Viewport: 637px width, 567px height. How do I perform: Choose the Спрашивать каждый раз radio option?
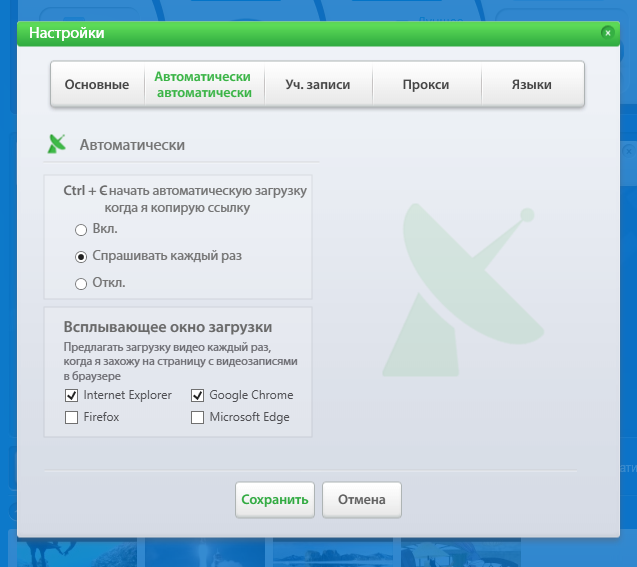[82, 256]
